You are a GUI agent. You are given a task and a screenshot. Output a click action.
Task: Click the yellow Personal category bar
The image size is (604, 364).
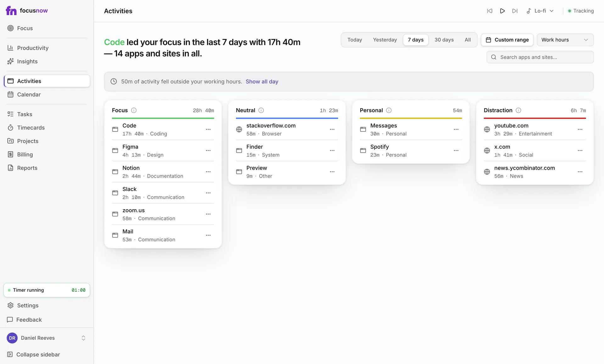click(411, 118)
